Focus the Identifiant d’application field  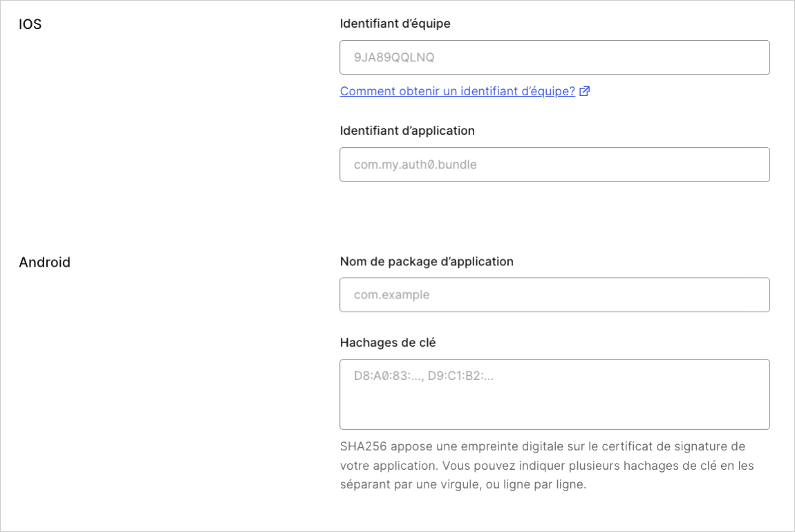click(554, 164)
